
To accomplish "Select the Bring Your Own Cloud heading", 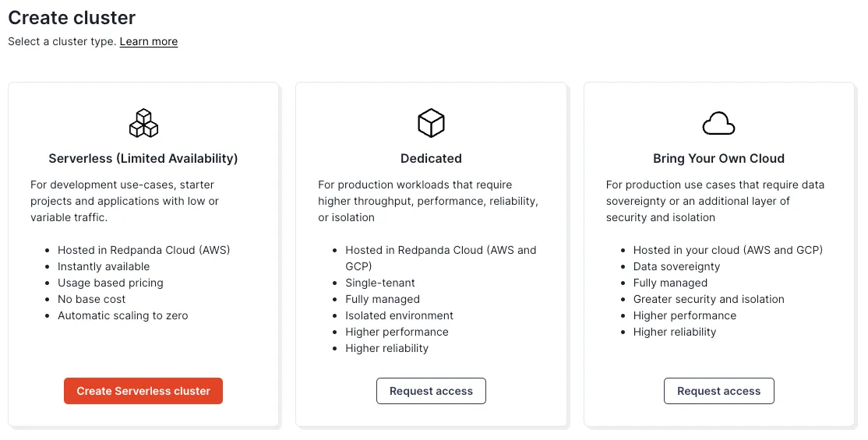I will tap(718, 158).
